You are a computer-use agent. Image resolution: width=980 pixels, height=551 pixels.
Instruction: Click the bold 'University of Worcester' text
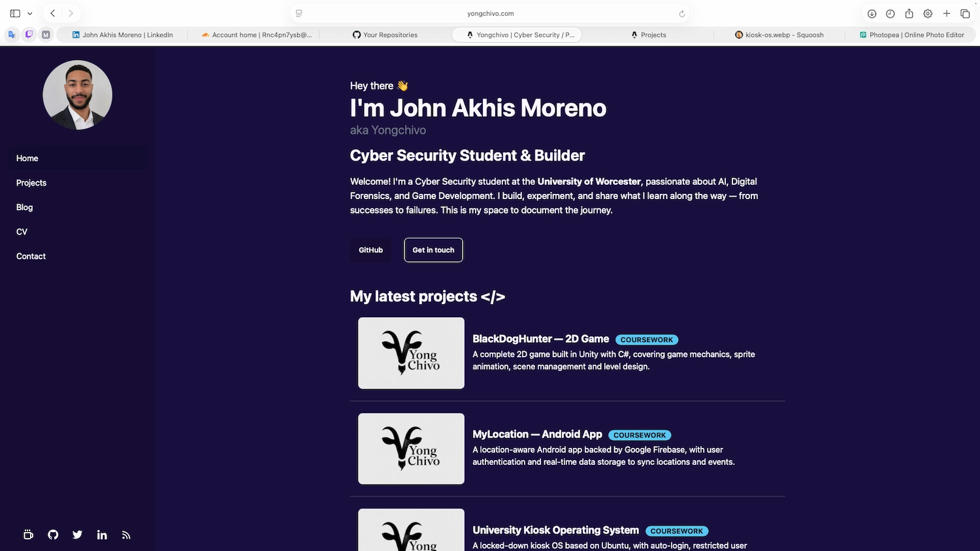coord(589,181)
